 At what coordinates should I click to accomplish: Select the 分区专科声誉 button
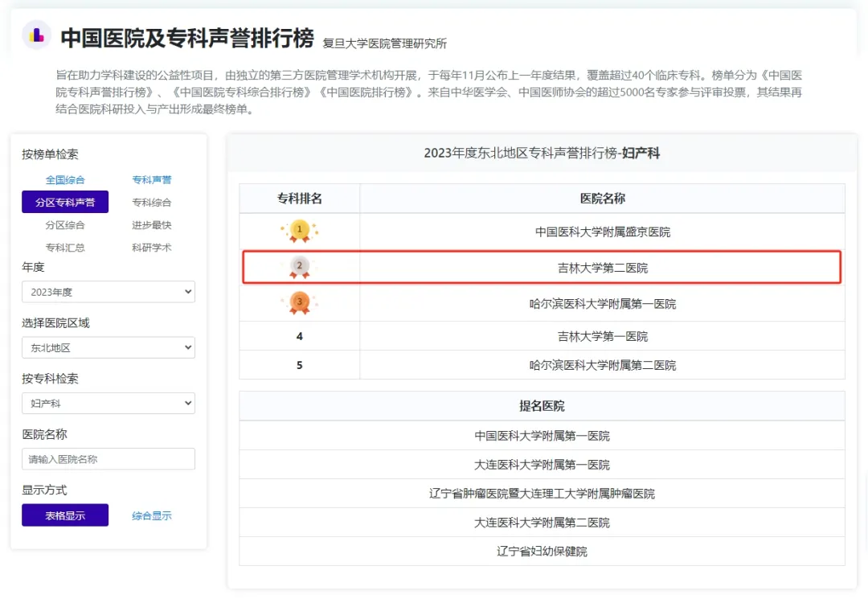[65, 202]
